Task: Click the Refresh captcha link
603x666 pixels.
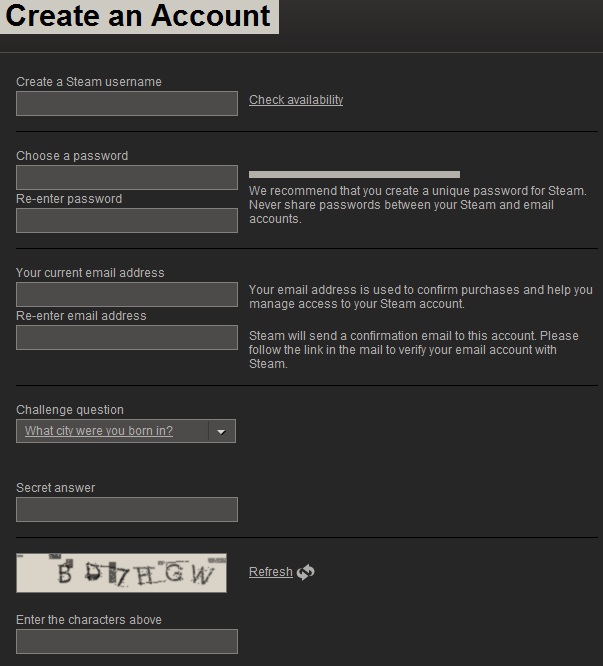Action: click(271, 572)
